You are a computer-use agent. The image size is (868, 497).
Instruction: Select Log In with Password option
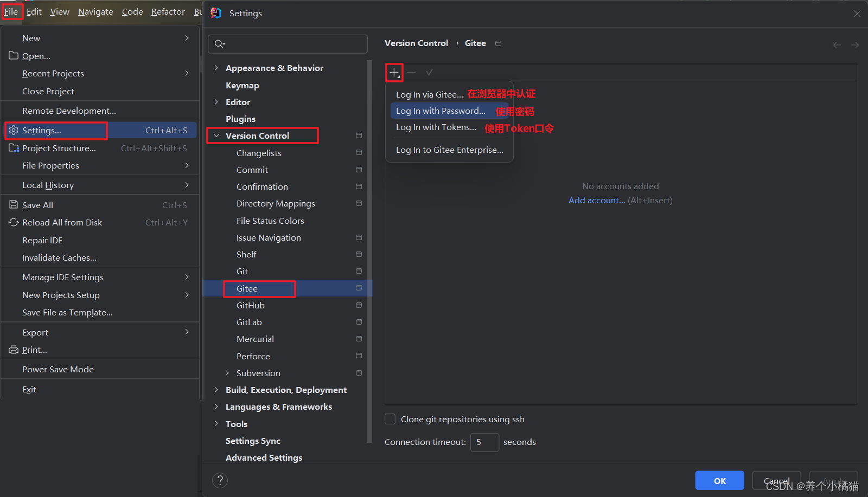(x=449, y=111)
